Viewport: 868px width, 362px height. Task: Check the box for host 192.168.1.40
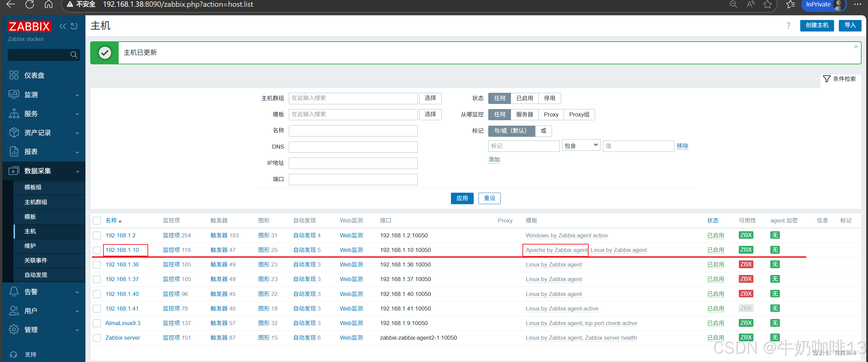coord(97,294)
